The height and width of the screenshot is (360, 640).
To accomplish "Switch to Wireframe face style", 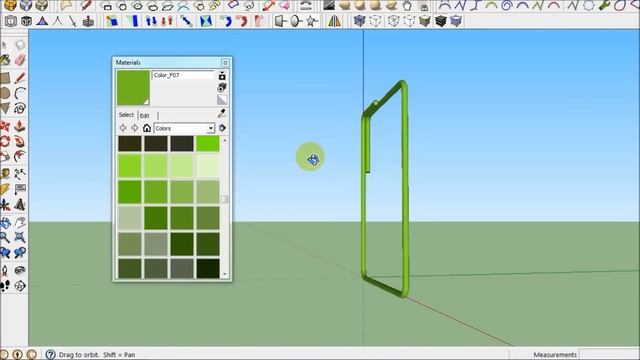I will coord(393,20).
